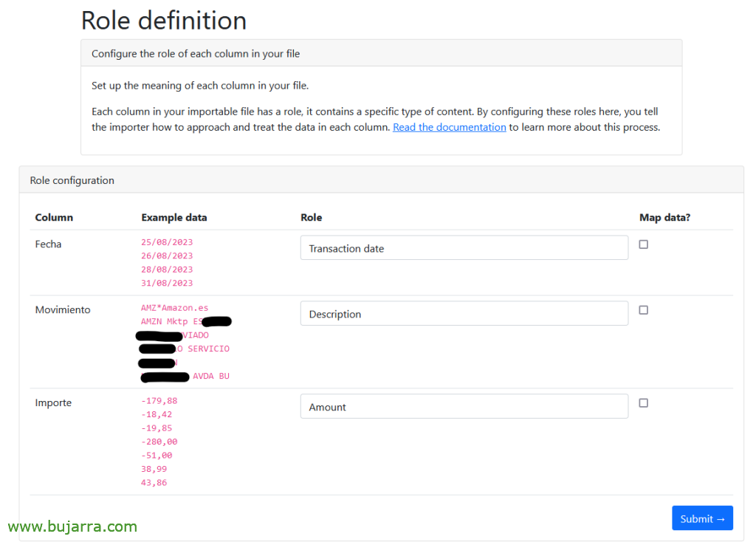This screenshot has width=756, height=542.
Task: Click the Configure the role card header
Action: click(196, 54)
